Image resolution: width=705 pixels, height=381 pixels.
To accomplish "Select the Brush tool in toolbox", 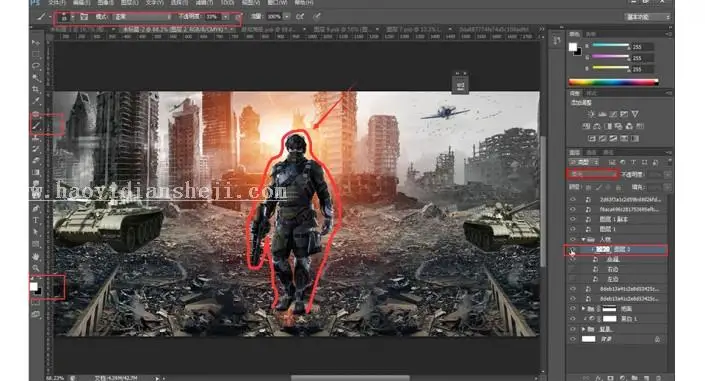I will pos(36,125).
